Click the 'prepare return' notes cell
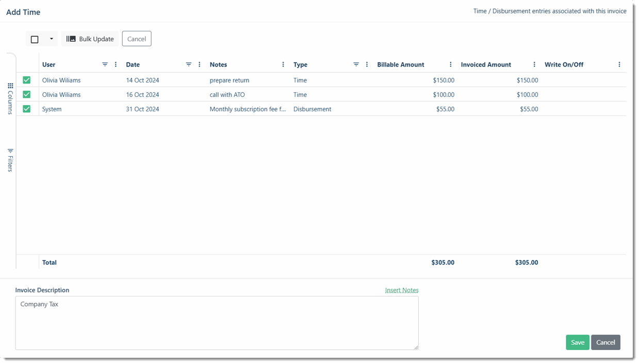639x364 pixels. (x=230, y=80)
